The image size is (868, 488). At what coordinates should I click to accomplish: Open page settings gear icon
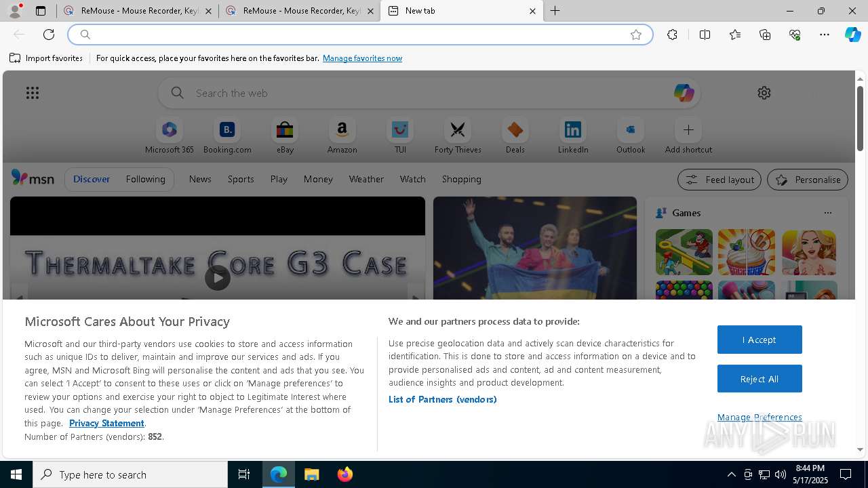[x=764, y=93]
